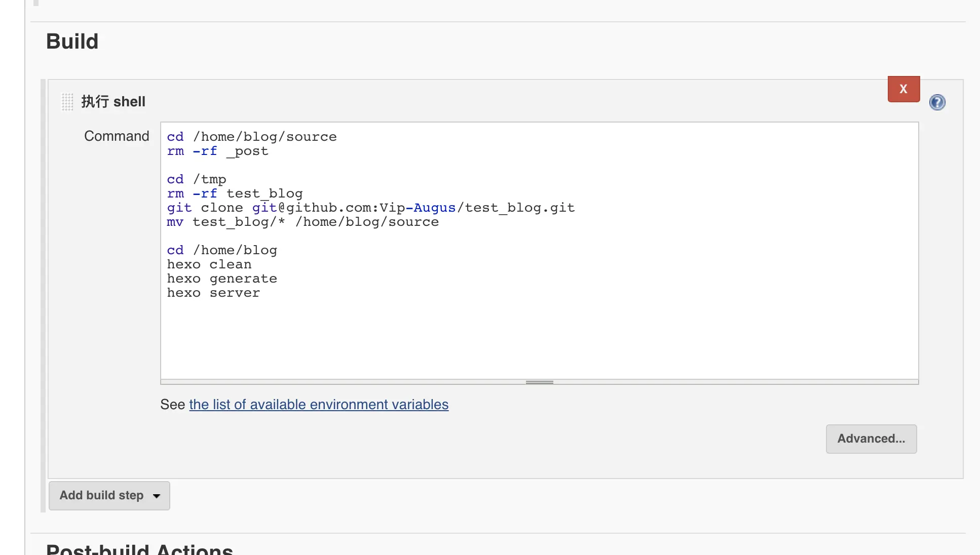Click the 'mv test_blog/*' command line

(x=303, y=222)
